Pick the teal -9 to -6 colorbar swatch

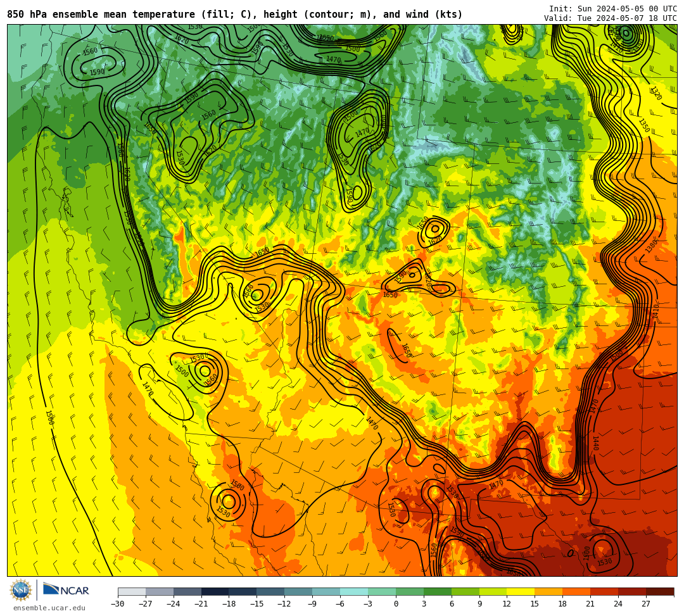click(x=326, y=591)
